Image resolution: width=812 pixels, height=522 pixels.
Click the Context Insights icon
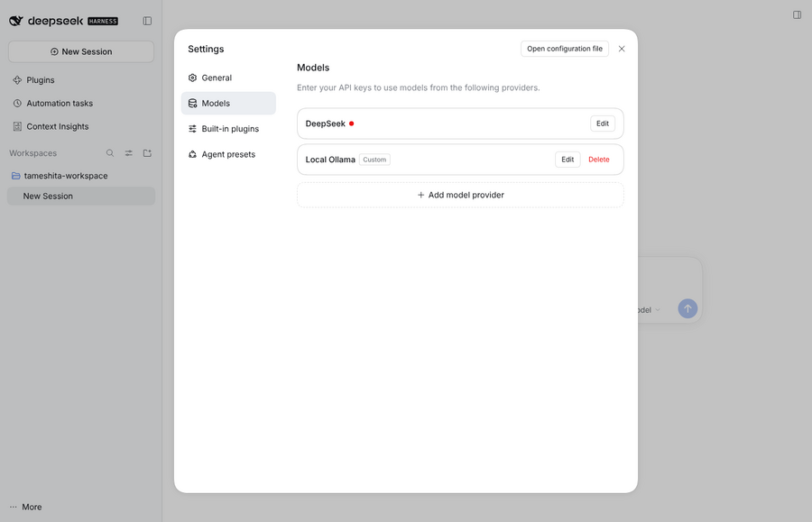17,127
